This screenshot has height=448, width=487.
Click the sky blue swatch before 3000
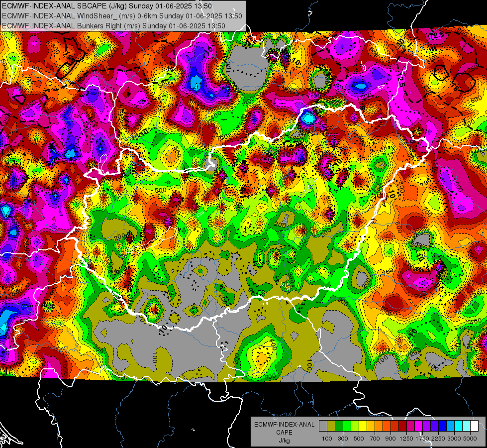click(450, 426)
